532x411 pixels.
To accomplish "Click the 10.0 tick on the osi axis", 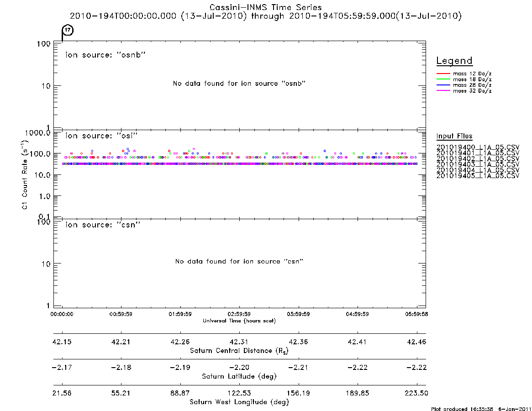I will click(x=42, y=175).
